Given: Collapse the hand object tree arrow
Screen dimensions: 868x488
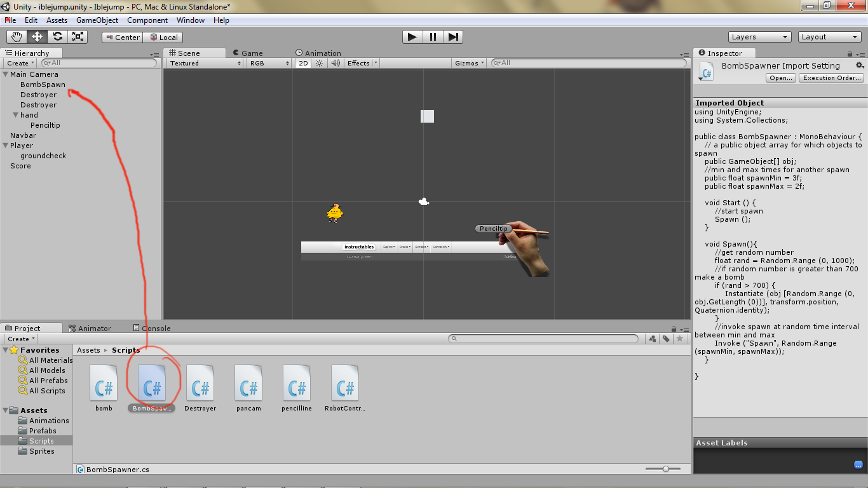Looking at the screenshot, I should [x=16, y=115].
